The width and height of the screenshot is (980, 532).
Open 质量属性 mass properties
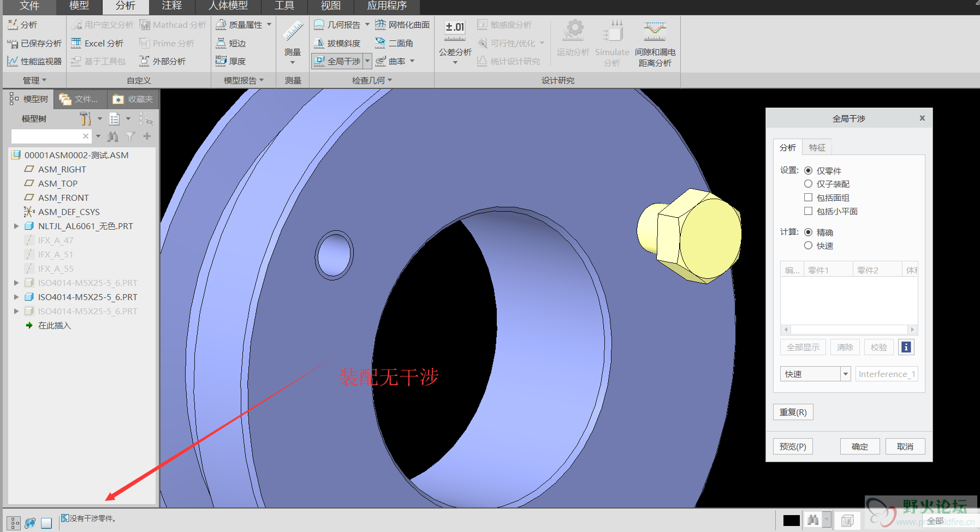pos(239,25)
